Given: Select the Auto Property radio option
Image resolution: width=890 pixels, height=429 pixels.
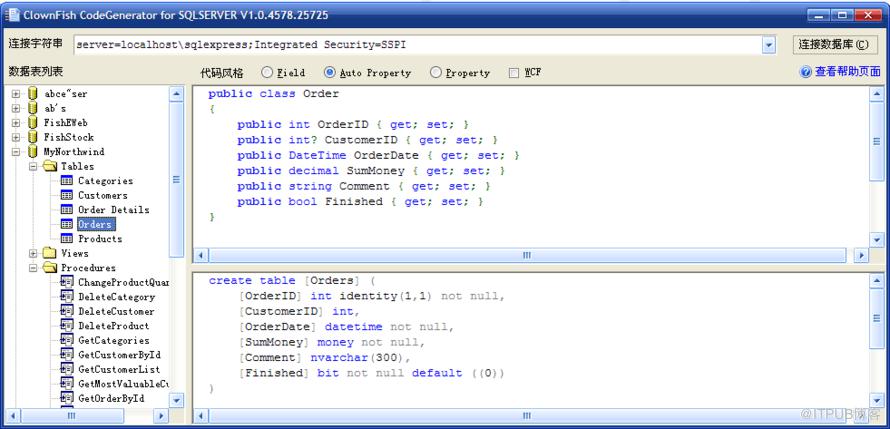Looking at the screenshot, I should [x=329, y=73].
